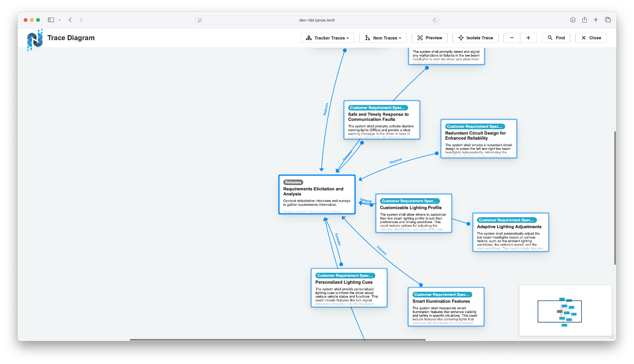Activate Isolate Trace mode
Image resolution: width=634 pixels, height=364 pixels.
click(475, 38)
